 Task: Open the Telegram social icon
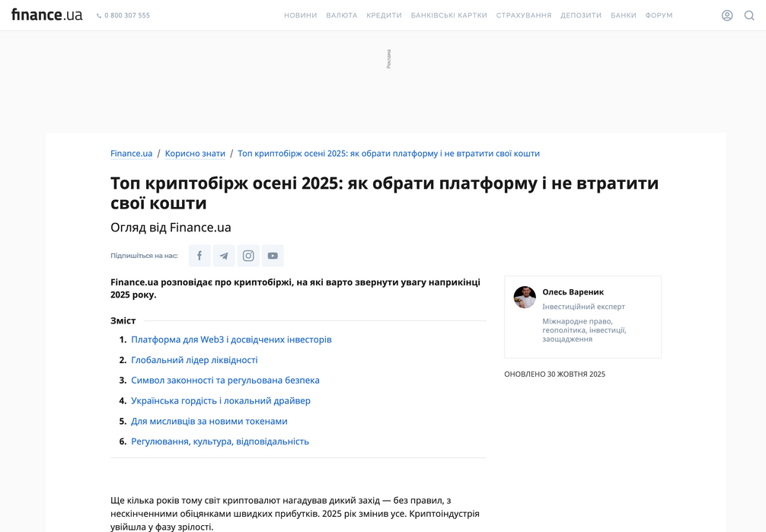(224, 256)
